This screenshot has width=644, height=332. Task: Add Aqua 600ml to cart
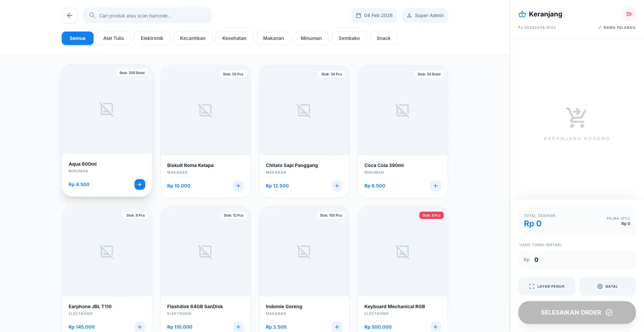(140, 184)
